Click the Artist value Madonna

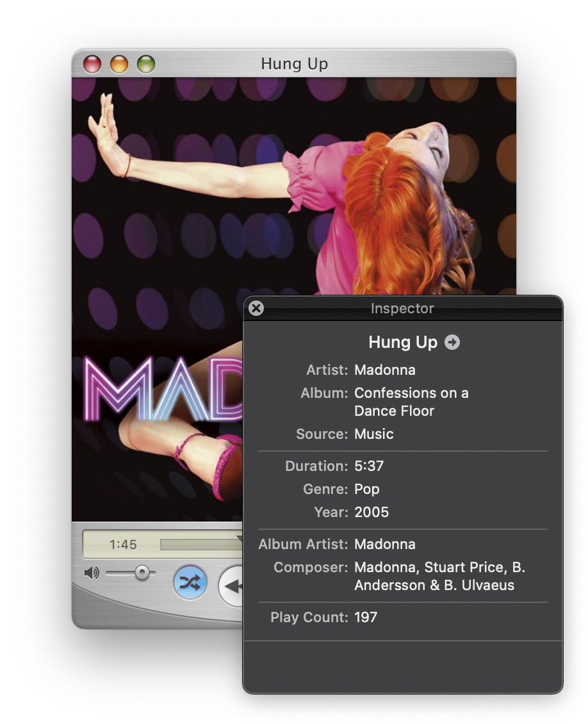point(384,370)
